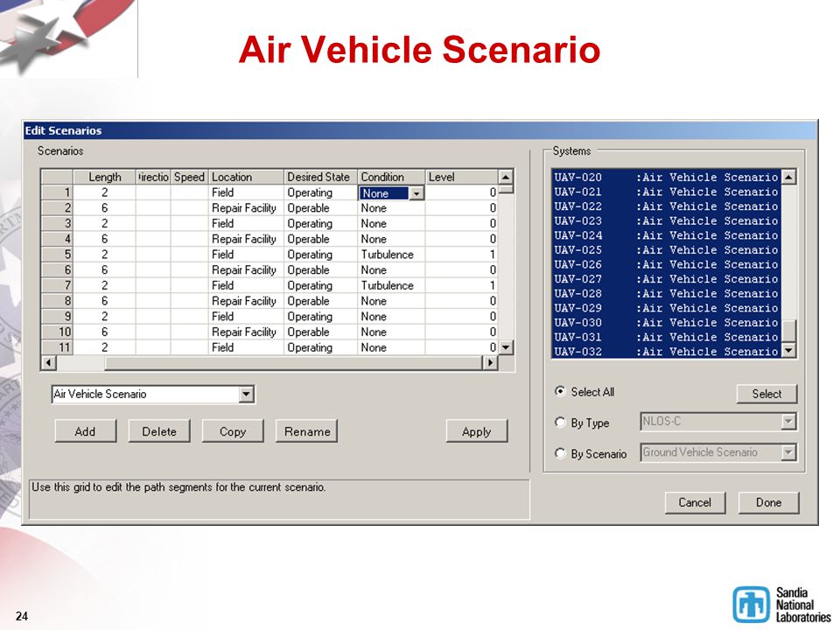Screen dimensions: 840x630
Task: Select UAV-023 in the Systems list
Action: [x=666, y=220]
